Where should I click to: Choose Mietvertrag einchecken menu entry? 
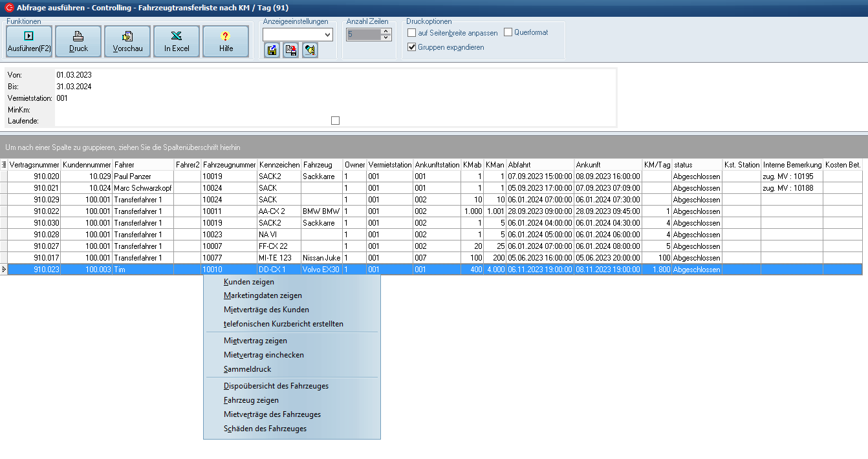click(264, 355)
